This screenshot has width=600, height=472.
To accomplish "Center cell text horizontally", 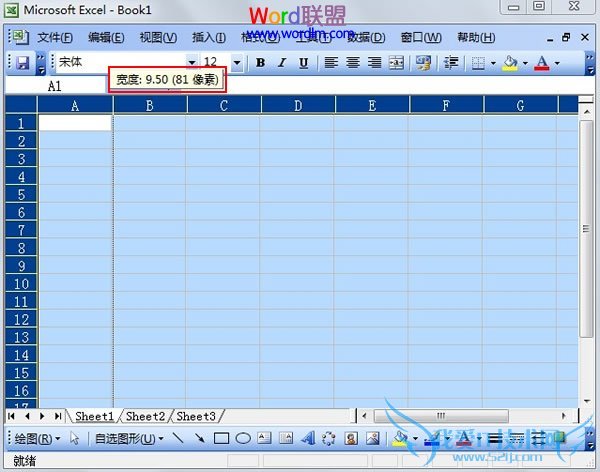I will pos(353,62).
